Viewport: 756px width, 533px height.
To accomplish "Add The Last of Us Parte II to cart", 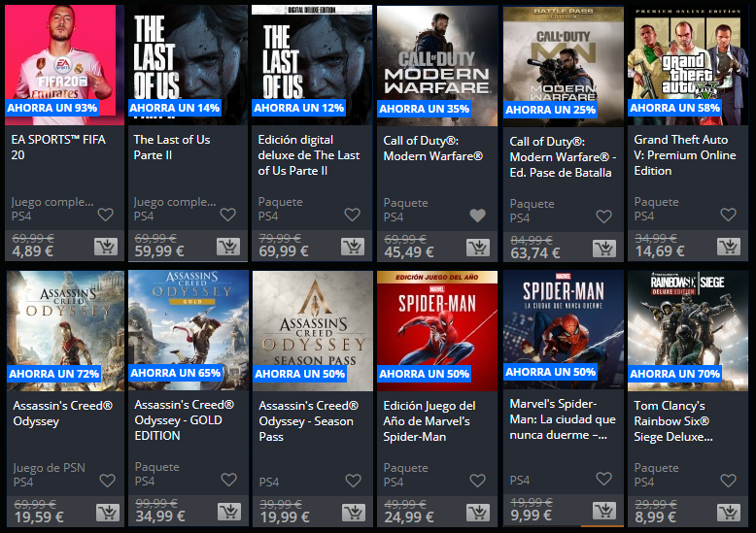I will coord(228,247).
